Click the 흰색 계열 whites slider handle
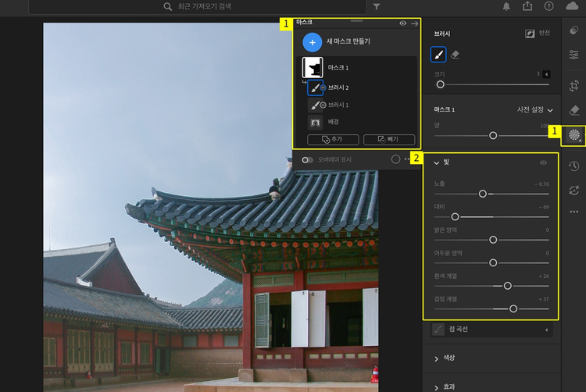Screen dimensions: 586x392 coord(507,286)
